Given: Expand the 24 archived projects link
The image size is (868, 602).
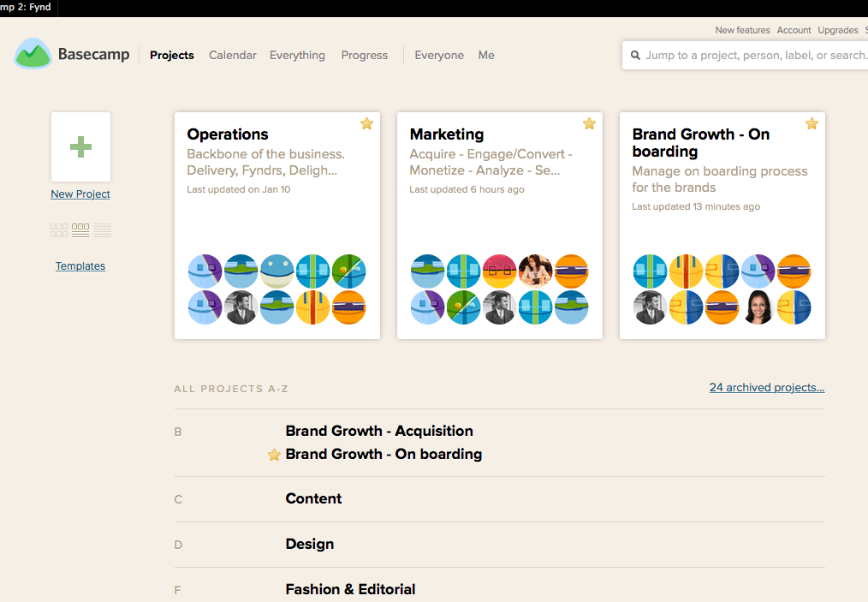Looking at the screenshot, I should pos(766,387).
